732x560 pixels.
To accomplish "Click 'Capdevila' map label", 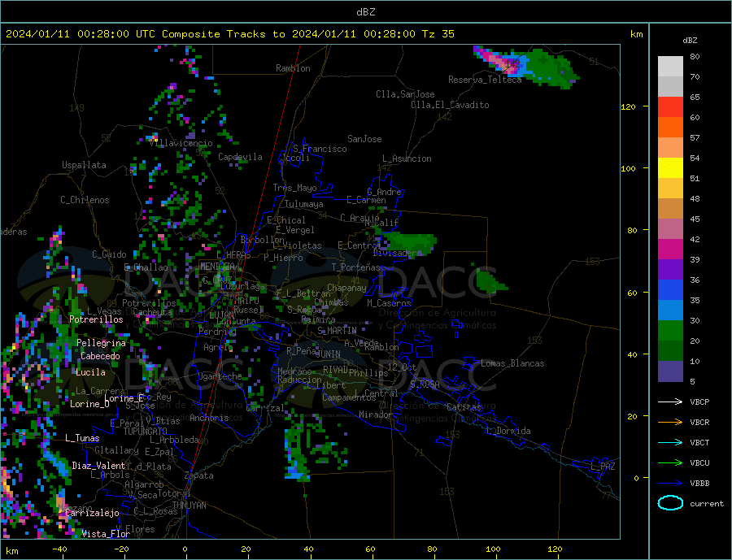I will pos(240,157).
